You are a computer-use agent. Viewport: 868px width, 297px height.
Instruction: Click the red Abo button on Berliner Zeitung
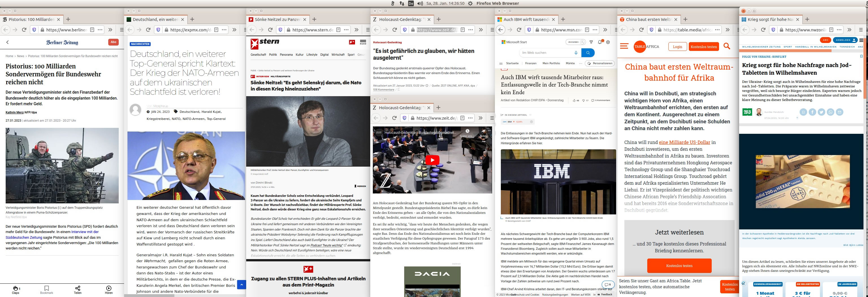114,42
